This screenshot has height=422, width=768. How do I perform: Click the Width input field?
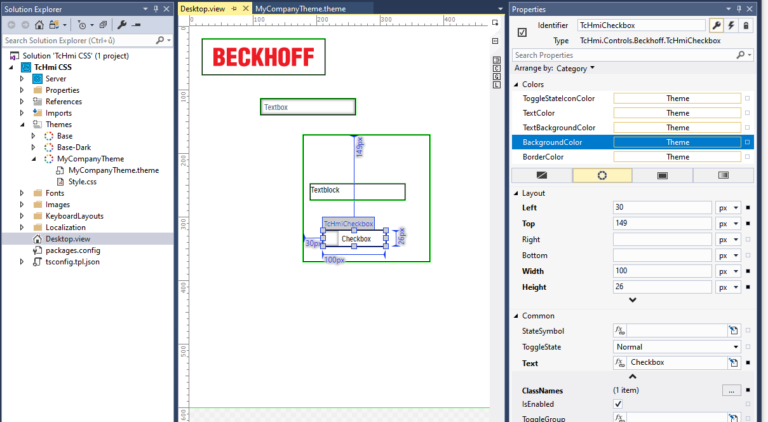point(661,271)
